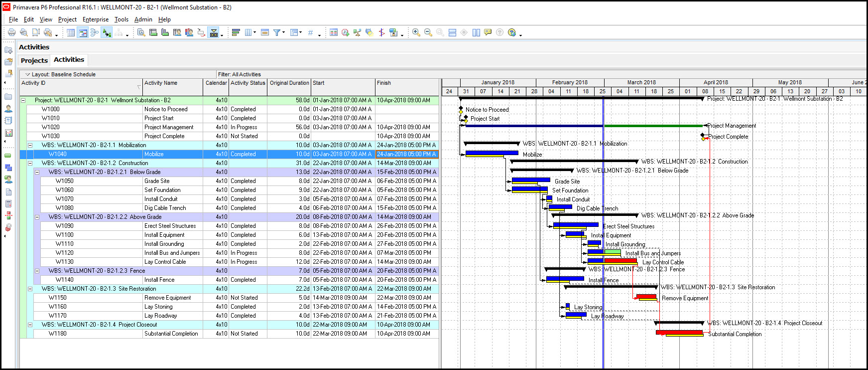Sort by the Finish column header
The width and height of the screenshot is (868, 370).
[x=407, y=87]
